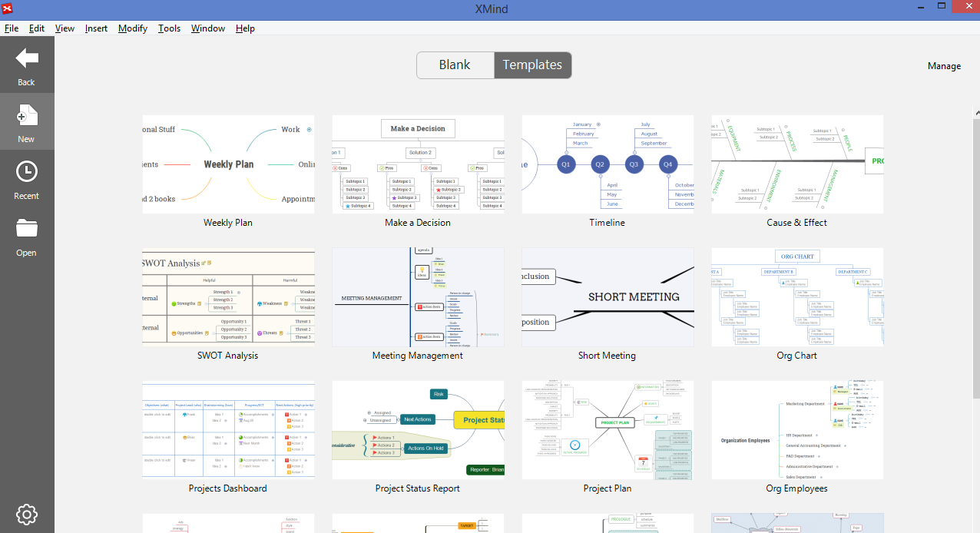Click the Manage link
This screenshot has height=533, width=980.
pos(944,66)
